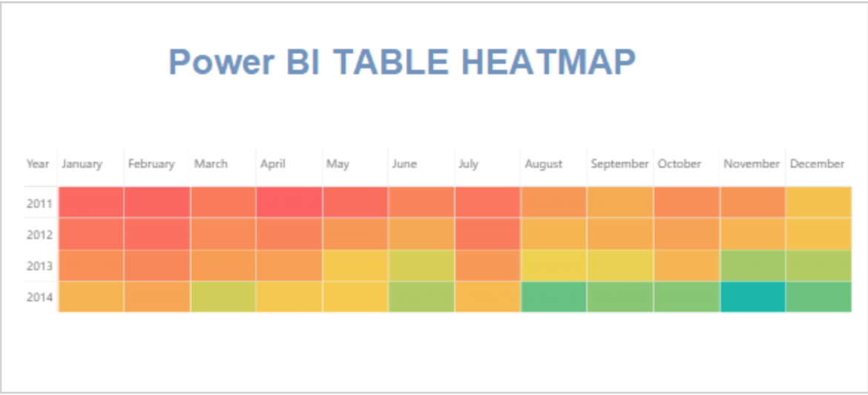Click the January column header
The height and width of the screenshot is (395, 868).
(x=82, y=164)
